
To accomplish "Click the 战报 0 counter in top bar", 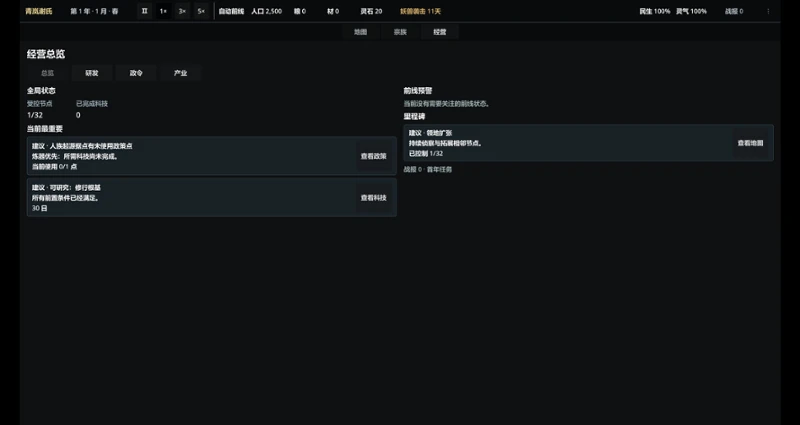I will pyautogui.click(x=734, y=11).
